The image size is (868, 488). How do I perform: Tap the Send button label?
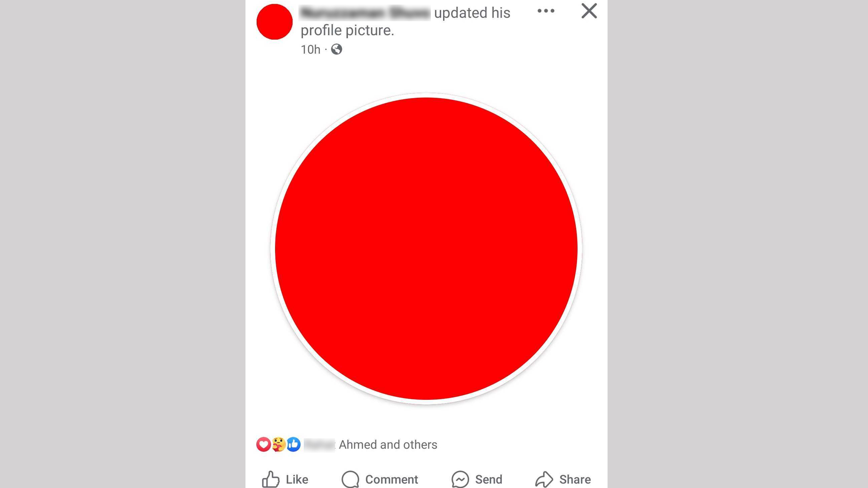pyautogui.click(x=489, y=479)
